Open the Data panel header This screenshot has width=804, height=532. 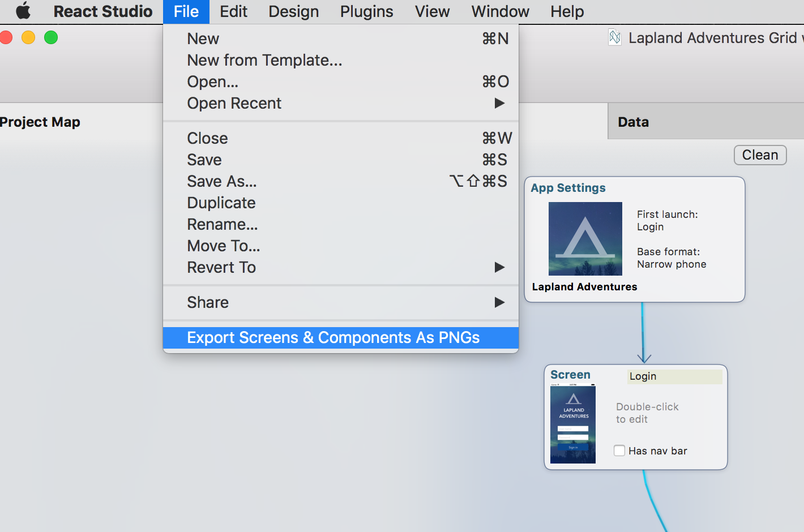click(705, 121)
